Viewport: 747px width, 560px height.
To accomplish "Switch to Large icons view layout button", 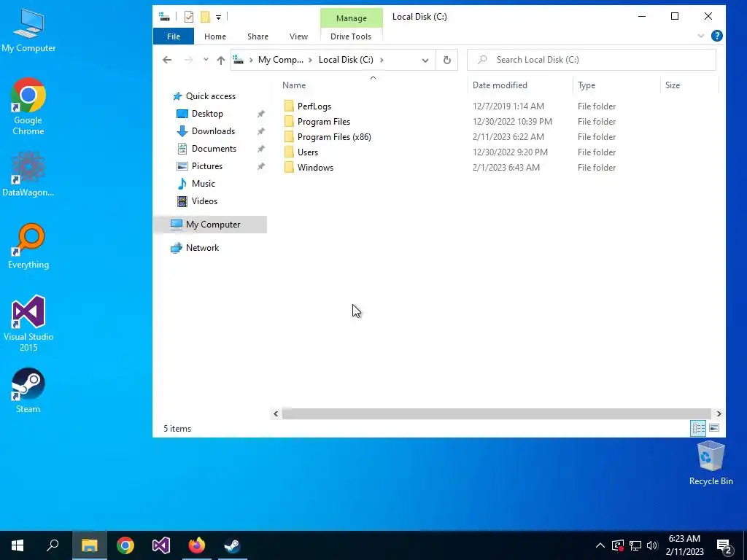I will (714, 428).
